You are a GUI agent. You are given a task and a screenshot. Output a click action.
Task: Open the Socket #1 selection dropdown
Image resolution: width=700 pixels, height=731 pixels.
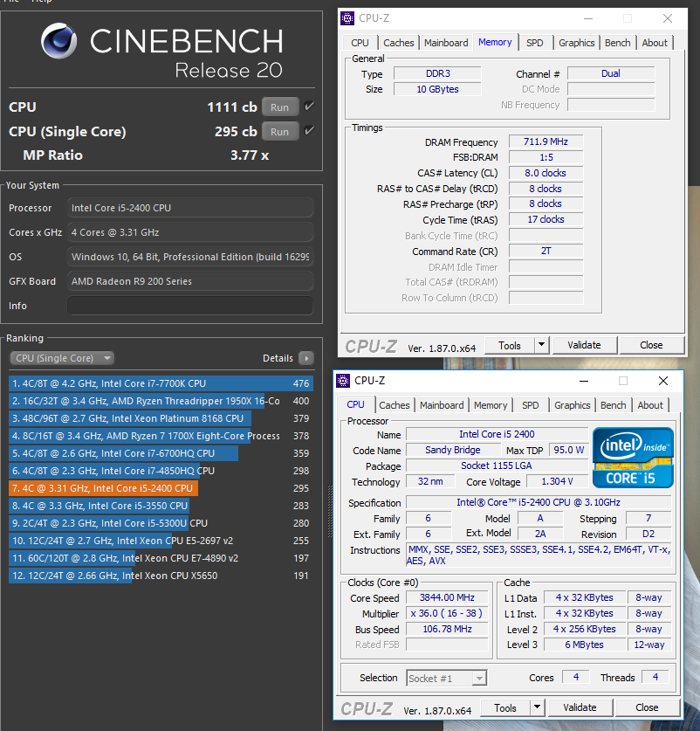click(x=446, y=678)
